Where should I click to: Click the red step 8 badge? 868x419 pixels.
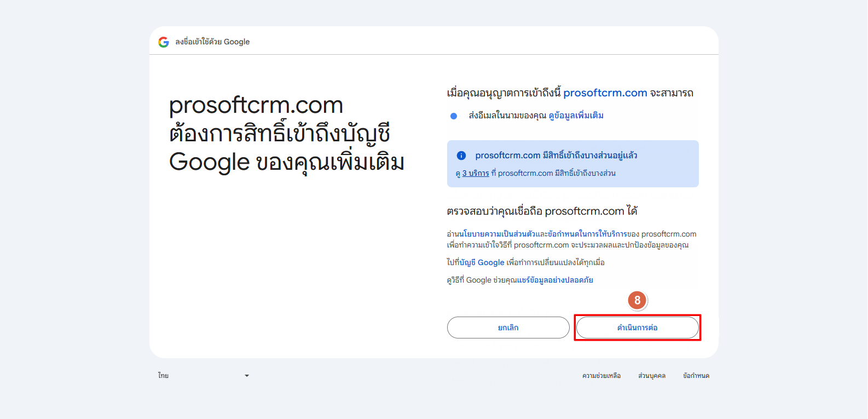tap(637, 300)
